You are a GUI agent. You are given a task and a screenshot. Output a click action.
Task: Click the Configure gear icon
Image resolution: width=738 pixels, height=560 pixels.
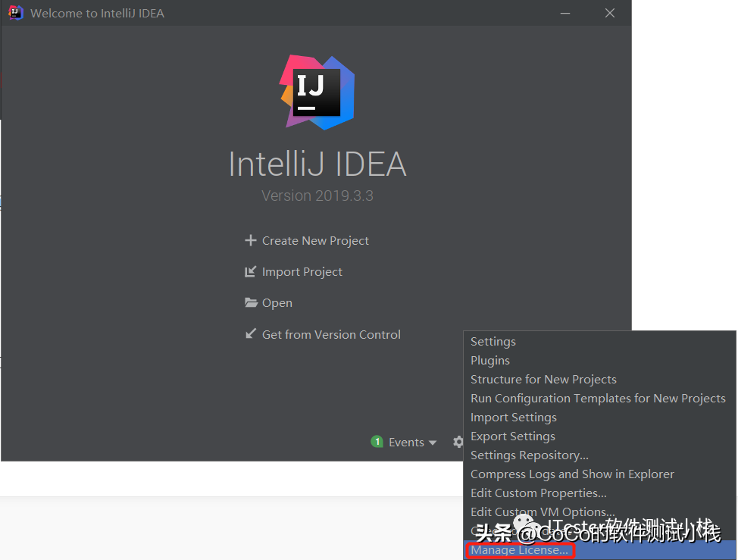458,442
